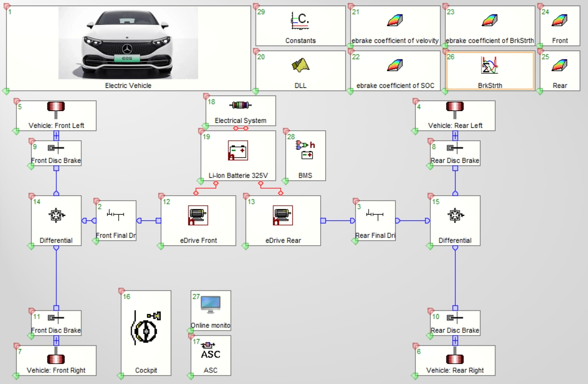This screenshot has width=588, height=384.
Task: Click the green corner marker on BMS block
Action: [x=286, y=181]
